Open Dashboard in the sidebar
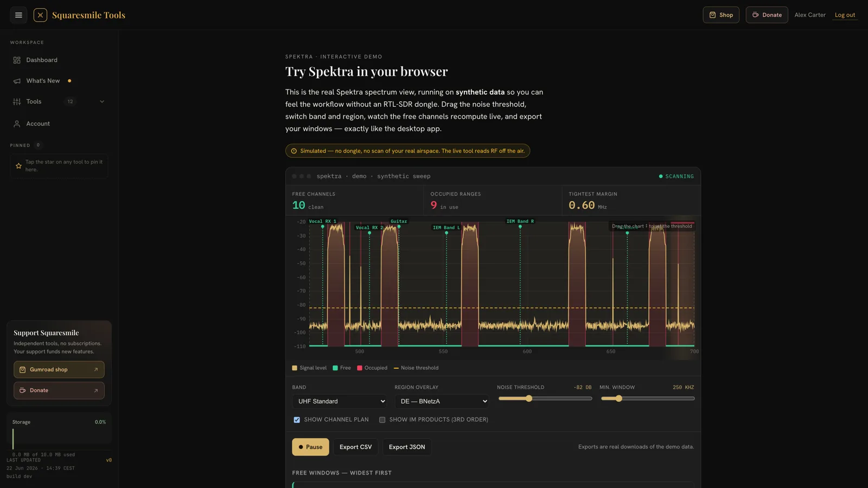Viewport: 868px width, 488px height. 59,60
